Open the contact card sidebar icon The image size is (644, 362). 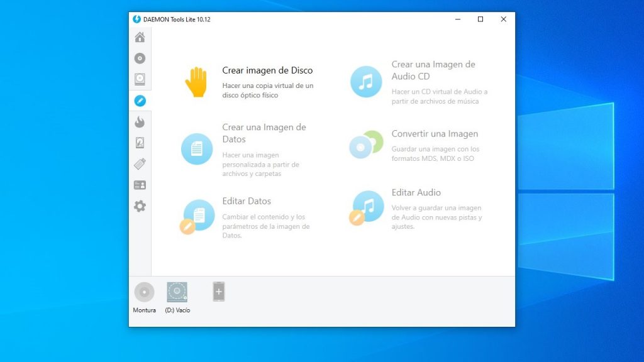140,185
